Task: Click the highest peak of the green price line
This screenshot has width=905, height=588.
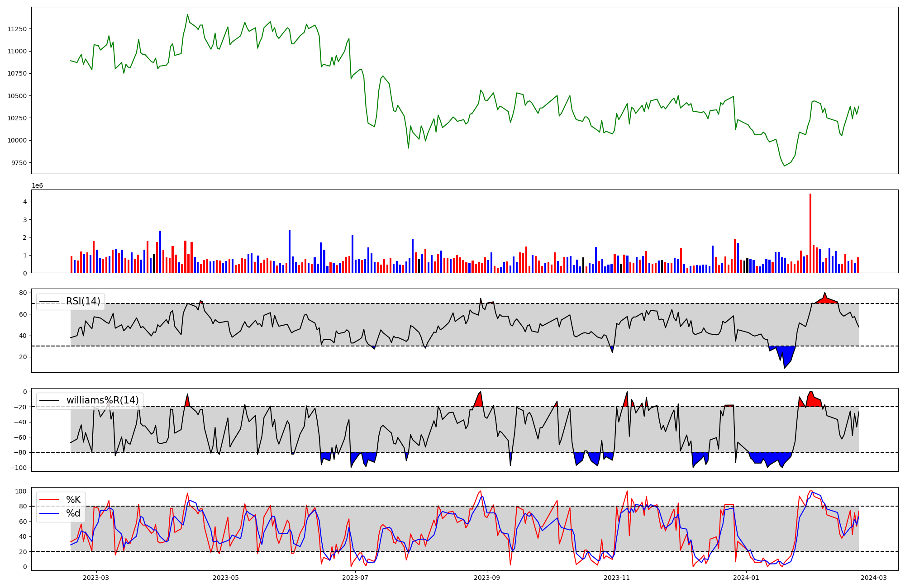Action: coord(187,15)
